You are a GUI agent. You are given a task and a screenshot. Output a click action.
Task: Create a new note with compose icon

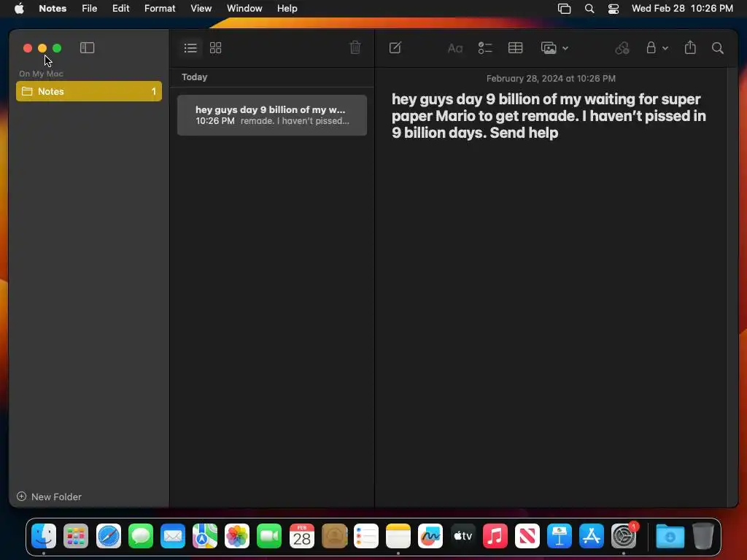click(395, 47)
